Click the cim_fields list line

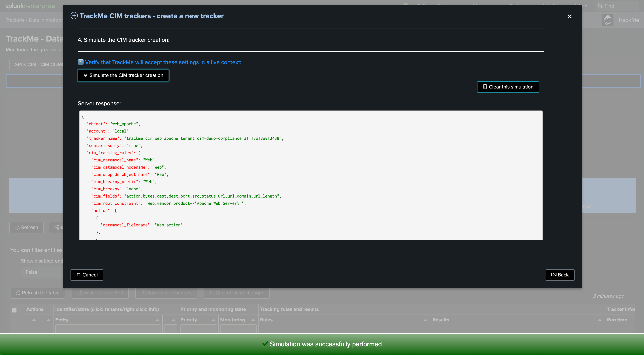pyautogui.click(x=186, y=196)
